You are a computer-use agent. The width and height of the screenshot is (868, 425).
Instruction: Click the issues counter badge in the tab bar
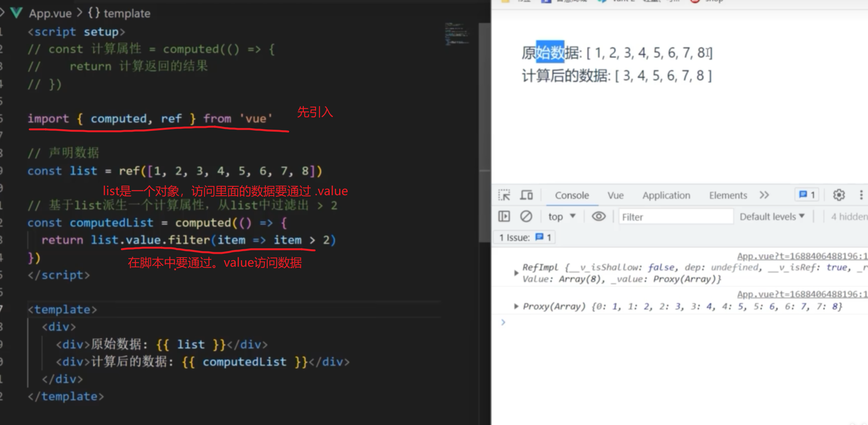click(807, 195)
